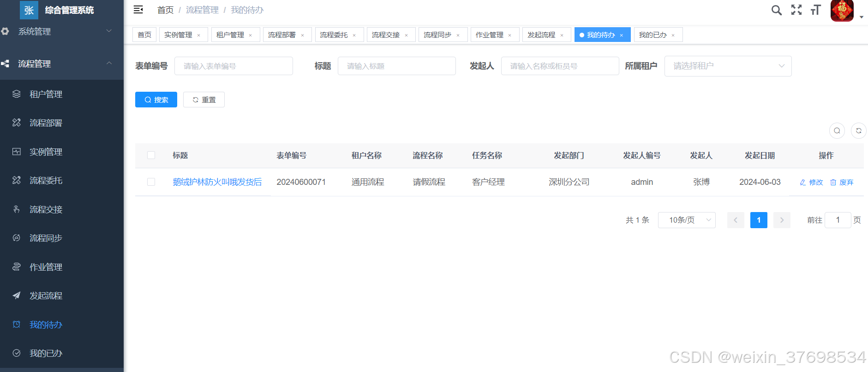The width and height of the screenshot is (868, 372).
Task: Focus the 表单编号 input field
Action: pos(233,66)
